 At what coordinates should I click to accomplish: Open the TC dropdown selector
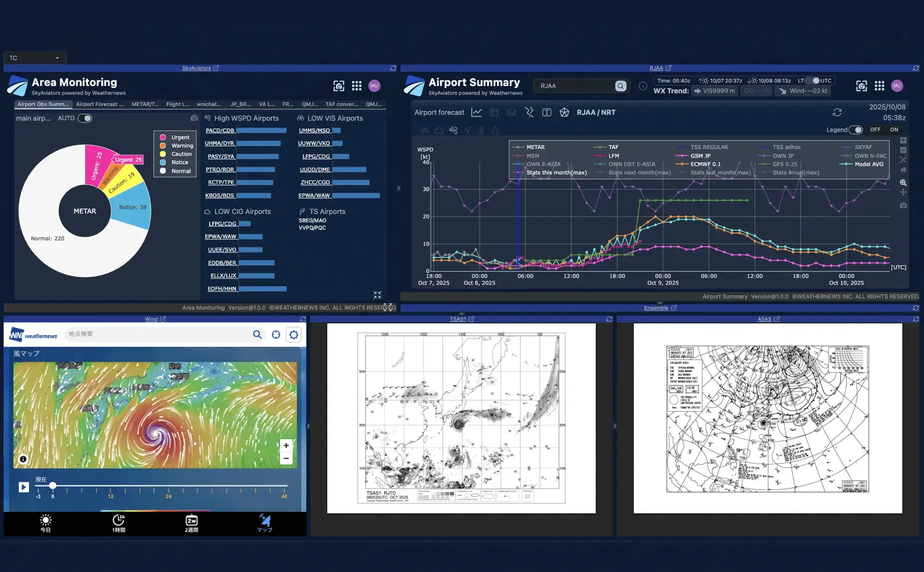[x=35, y=58]
